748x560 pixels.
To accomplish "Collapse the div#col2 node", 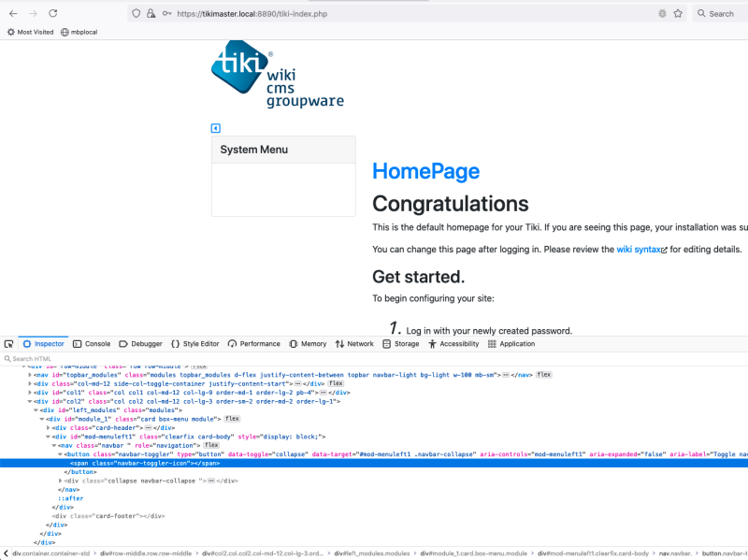I will point(30,402).
